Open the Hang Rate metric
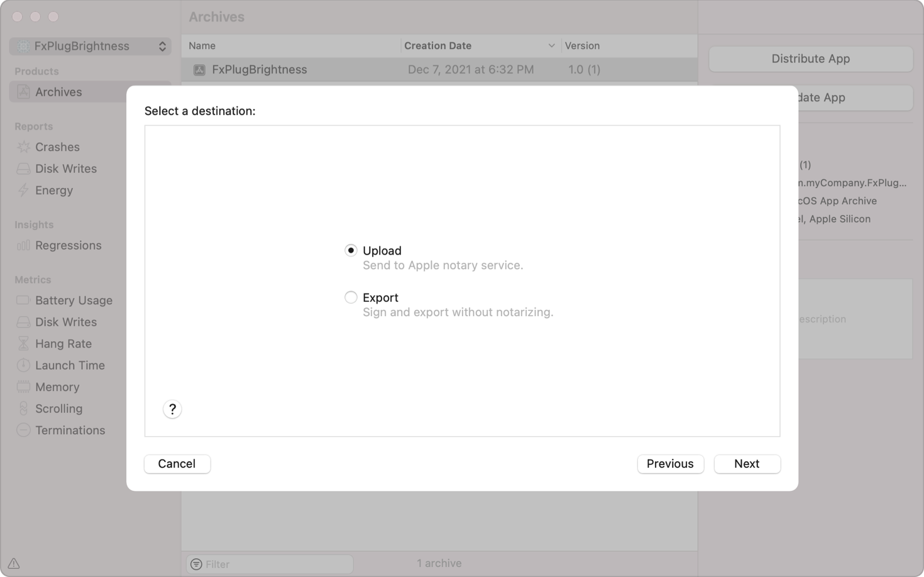This screenshot has width=924, height=577. [23, 343]
